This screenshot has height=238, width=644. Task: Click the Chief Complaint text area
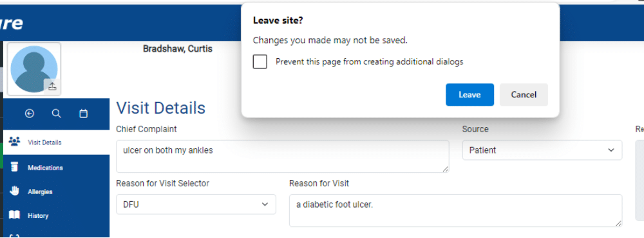pos(283,156)
